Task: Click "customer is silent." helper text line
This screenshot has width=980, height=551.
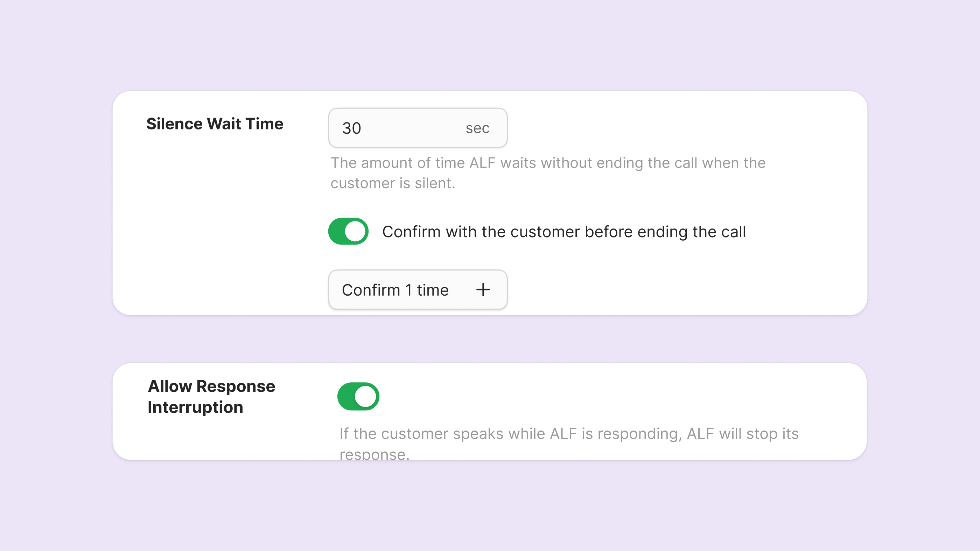Action: [x=393, y=183]
